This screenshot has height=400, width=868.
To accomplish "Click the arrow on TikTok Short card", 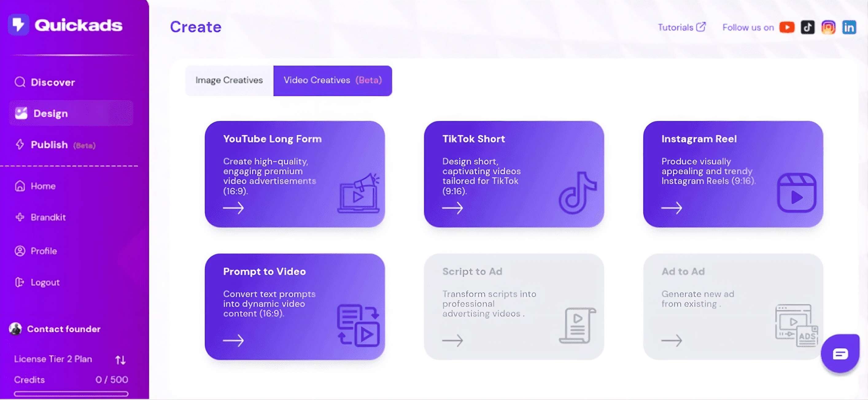I will pyautogui.click(x=452, y=208).
